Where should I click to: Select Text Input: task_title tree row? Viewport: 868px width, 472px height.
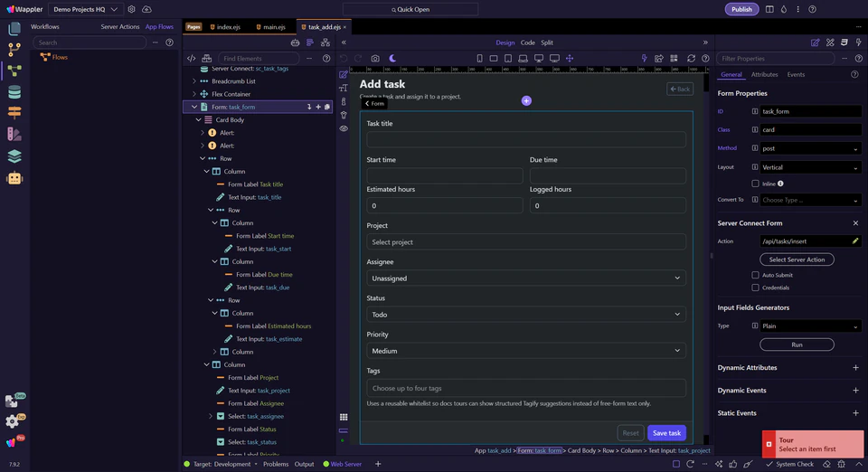point(254,197)
